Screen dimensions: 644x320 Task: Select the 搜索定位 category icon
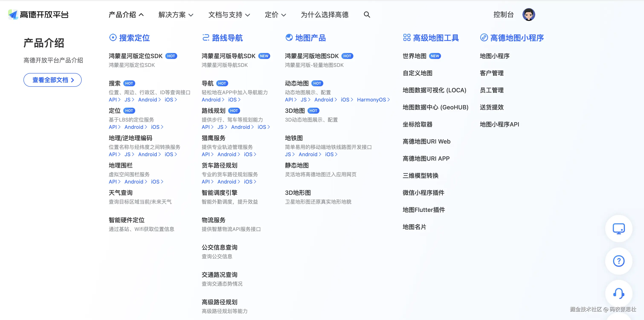[113, 38]
